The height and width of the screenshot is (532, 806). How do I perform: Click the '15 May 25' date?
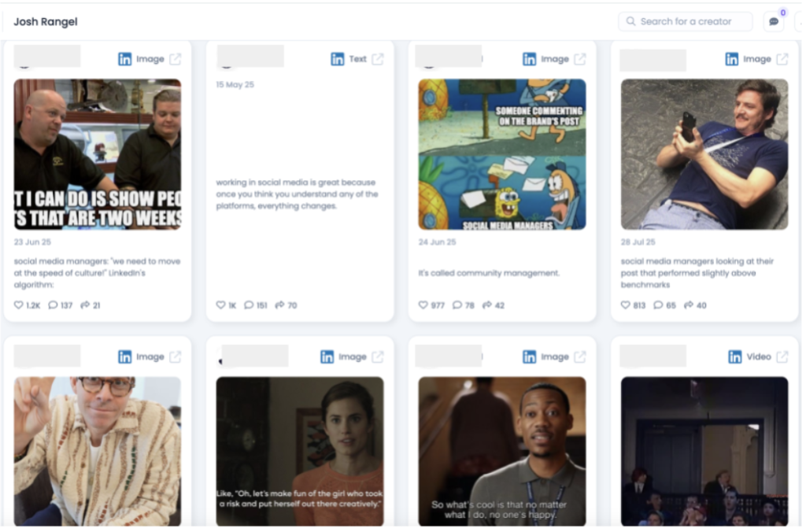[x=236, y=85]
